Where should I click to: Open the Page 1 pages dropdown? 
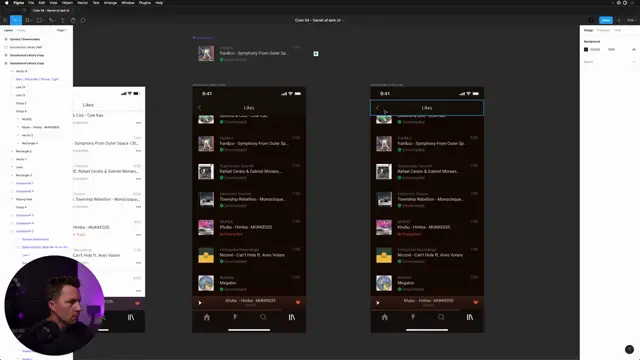(62, 30)
